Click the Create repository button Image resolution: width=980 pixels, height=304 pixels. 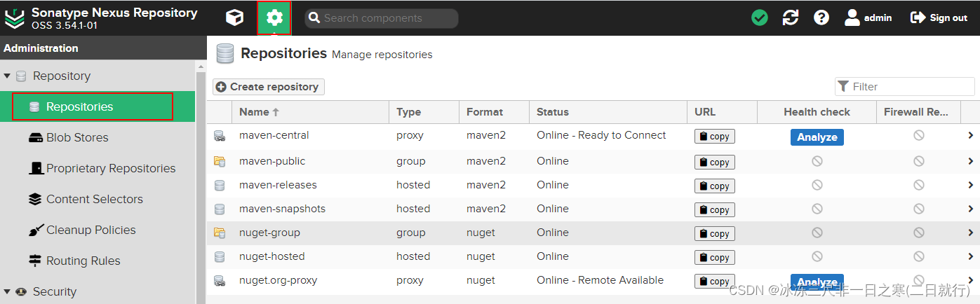[269, 87]
